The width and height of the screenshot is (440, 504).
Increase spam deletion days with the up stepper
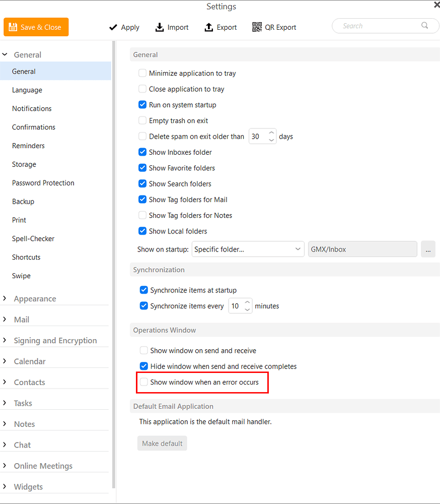pos(271,133)
